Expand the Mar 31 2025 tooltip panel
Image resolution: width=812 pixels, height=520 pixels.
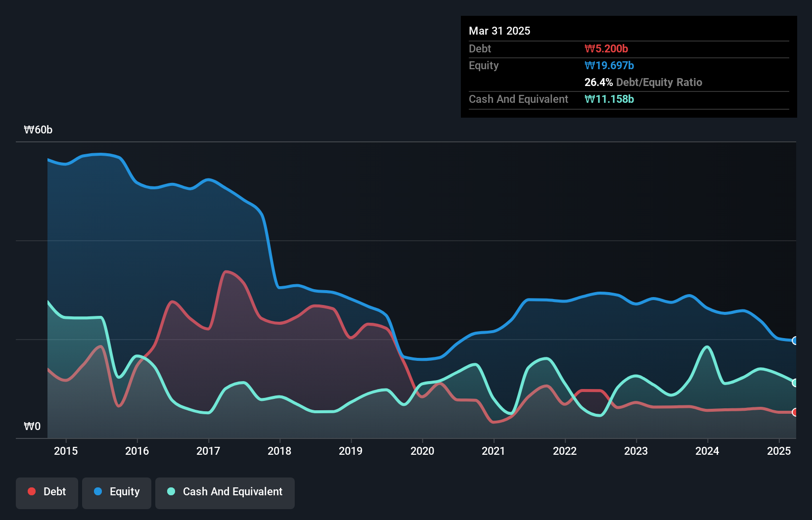[499, 31]
